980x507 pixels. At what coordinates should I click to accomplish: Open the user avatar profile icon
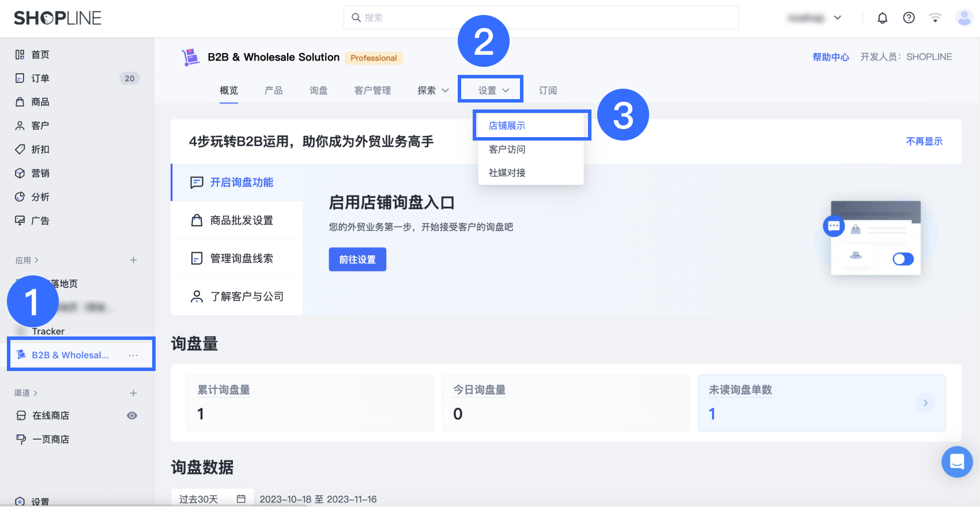(x=964, y=18)
